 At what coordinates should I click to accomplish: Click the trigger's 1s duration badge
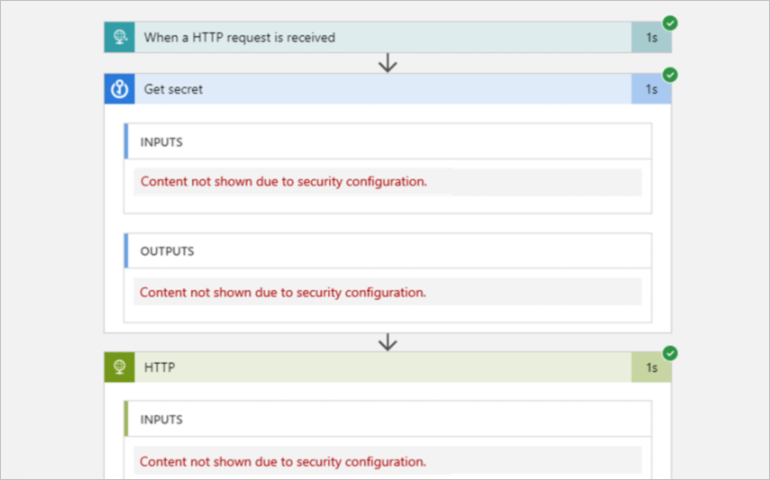click(651, 38)
